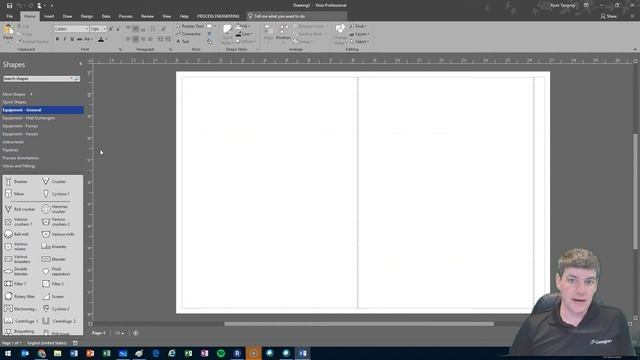This screenshot has width=640, height=360.
Task: Choose the Fluid separators shape
Action: point(56,271)
